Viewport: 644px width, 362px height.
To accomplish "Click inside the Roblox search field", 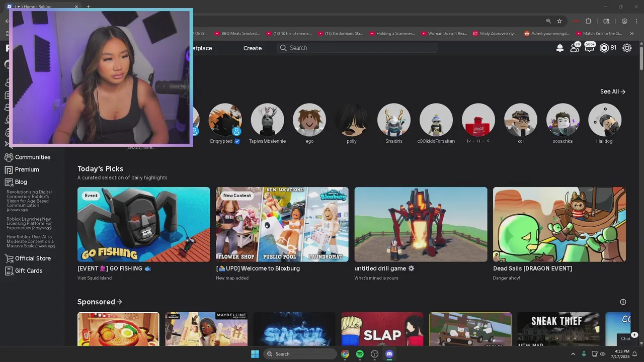I will click(x=357, y=48).
